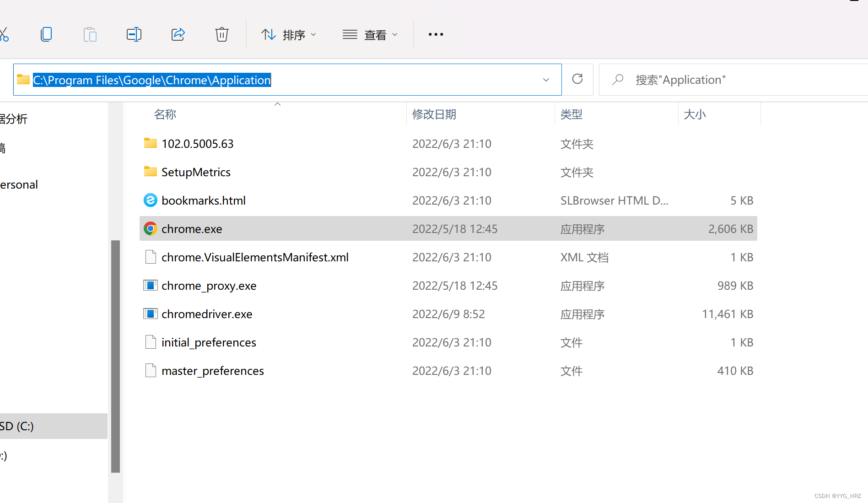Click the 989 KB size of chrome_proxy.exe
Image resolution: width=868 pixels, height=503 pixels.
click(735, 286)
